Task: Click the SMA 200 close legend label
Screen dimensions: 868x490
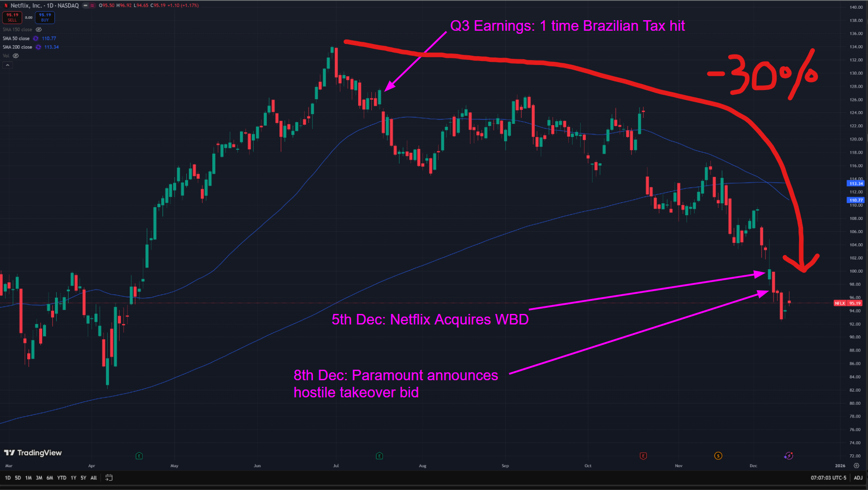Action: coord(18,47)
